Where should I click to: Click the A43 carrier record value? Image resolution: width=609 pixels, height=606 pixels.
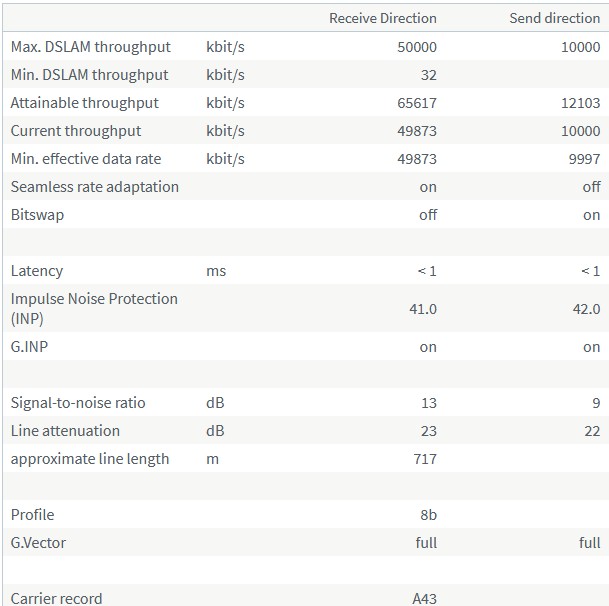pos(424,598)
